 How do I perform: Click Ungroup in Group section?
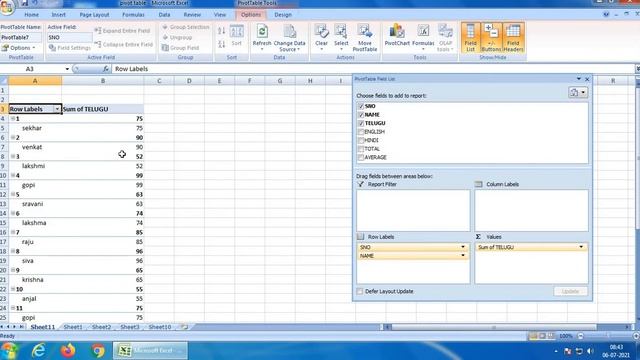[x=177, y=37]
